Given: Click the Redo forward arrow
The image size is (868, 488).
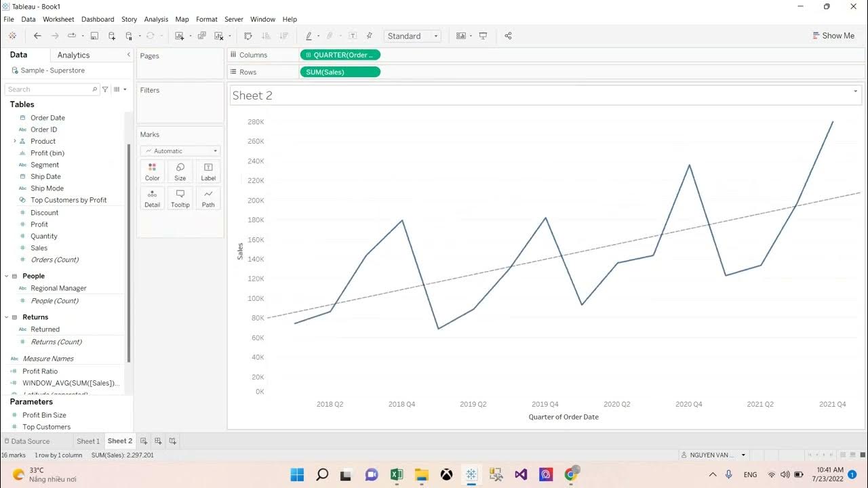Looking at the screenshot, I should coord(55,36).
